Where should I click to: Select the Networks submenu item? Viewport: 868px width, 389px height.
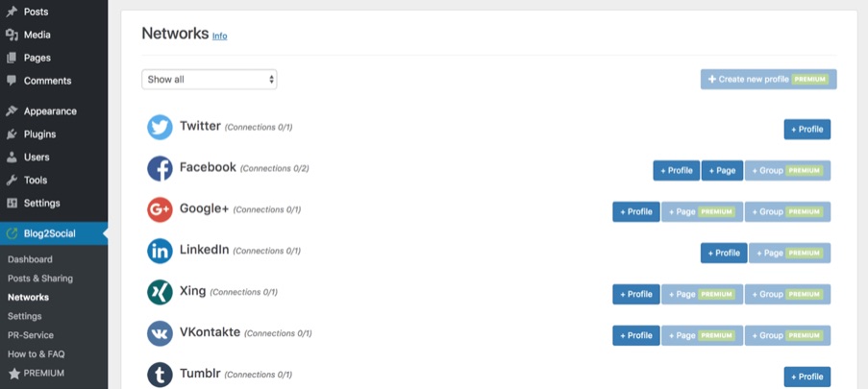28,297
